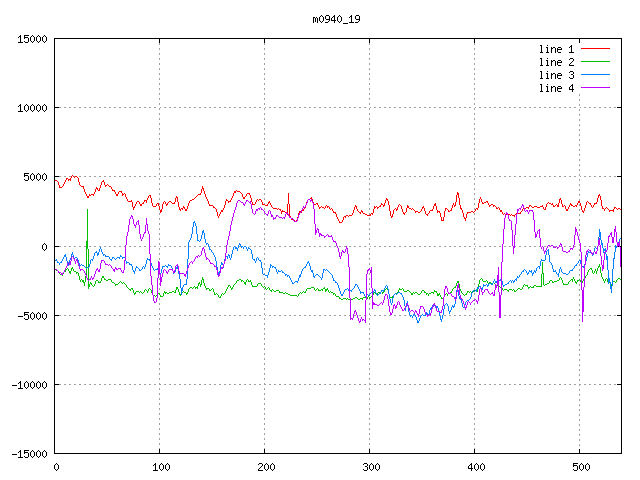Click the 100 x-axis tick label

pos(160,467)
